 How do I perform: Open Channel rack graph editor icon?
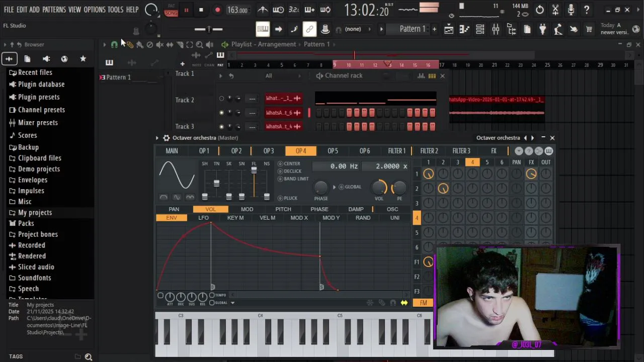(421, 76)
